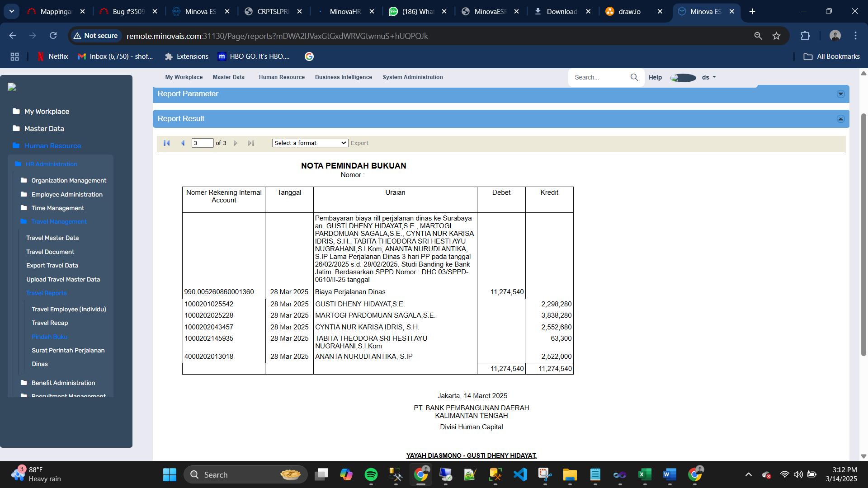Viewport: 868px width, 488px height.
Task: Open the ds user dropdown
Action: point(709,77)
